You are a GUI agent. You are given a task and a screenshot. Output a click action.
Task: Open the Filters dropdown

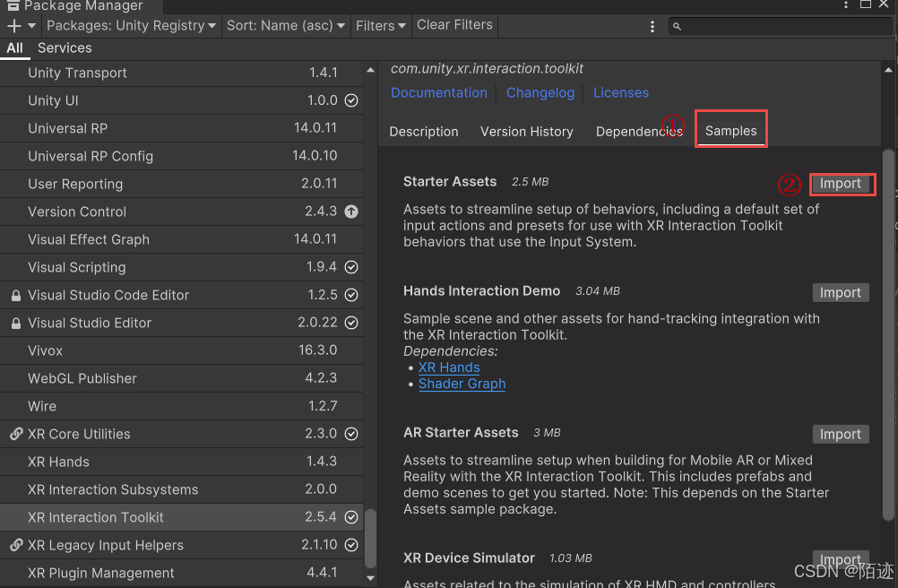381,26
